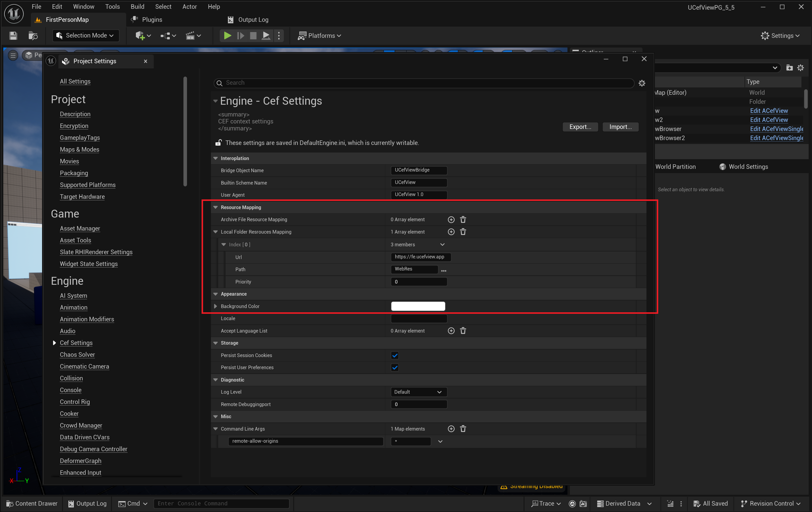
Task: Click the white Background Color swatch
Action: [418, 306]
